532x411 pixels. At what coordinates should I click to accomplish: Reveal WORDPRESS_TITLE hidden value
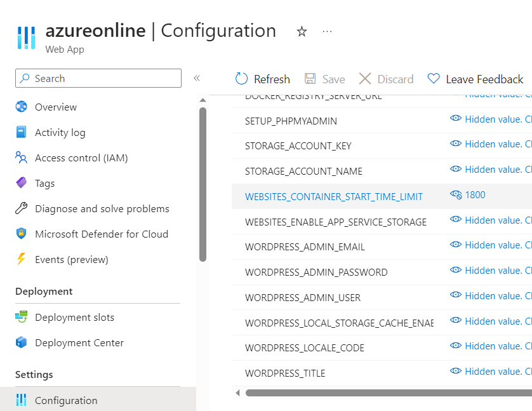pos(456,371)
